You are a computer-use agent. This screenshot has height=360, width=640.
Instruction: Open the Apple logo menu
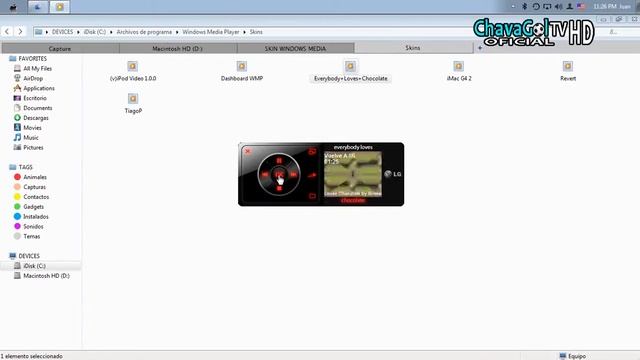coord(13,7)
